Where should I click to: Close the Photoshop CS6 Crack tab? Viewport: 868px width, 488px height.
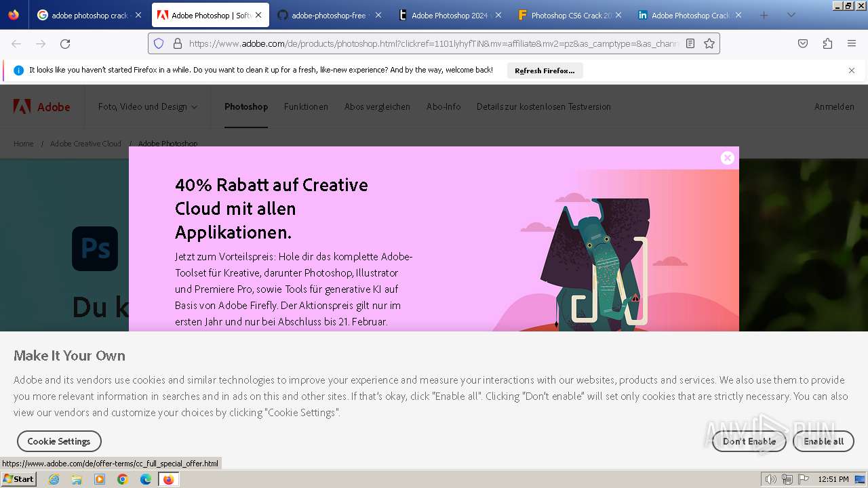click(x=618, y=15)
